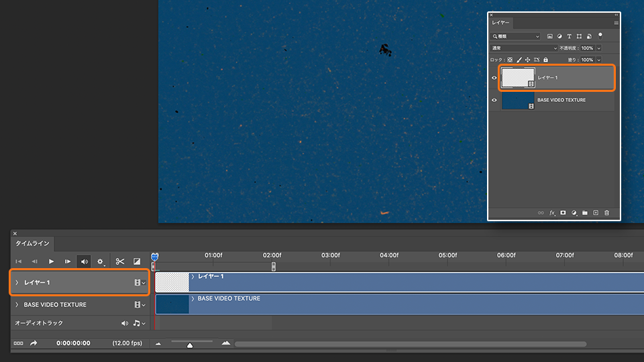Screen dimensions: 644x362
Task: Create new fill or adjustment layer
Action: (x=574, y=213)
